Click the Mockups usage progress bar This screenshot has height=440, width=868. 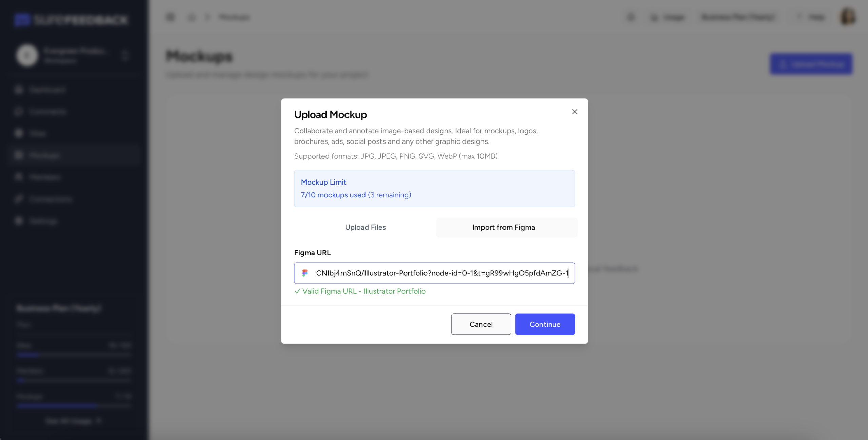[74, 405]
